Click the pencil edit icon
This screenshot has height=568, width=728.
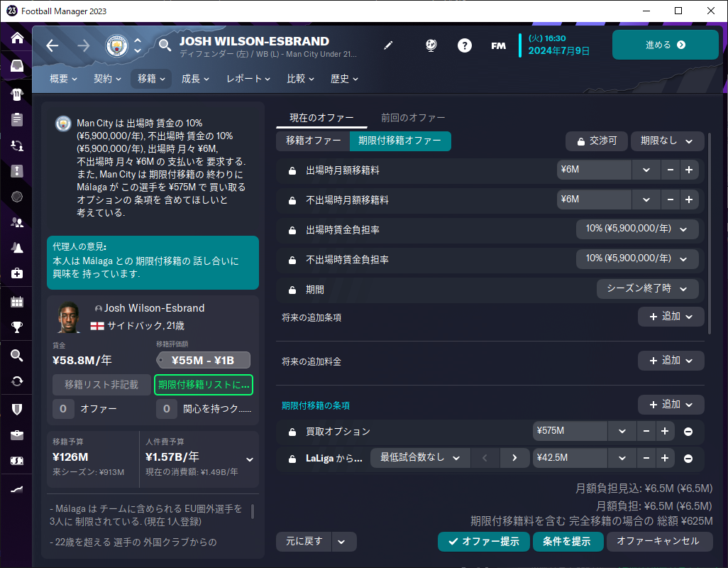[x=388, y=45]
